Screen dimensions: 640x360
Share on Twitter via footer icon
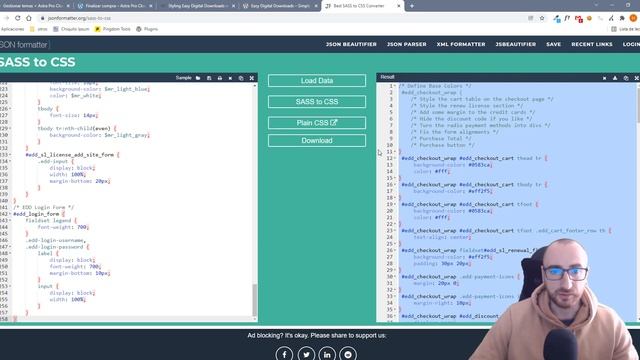click(x=306, y=354)
